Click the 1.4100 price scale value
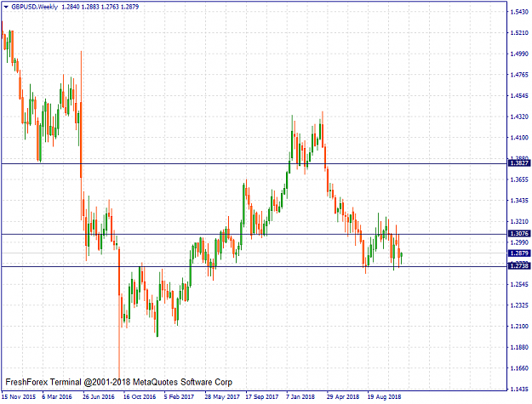Viewport: 532px width, 404px height. 519,138
